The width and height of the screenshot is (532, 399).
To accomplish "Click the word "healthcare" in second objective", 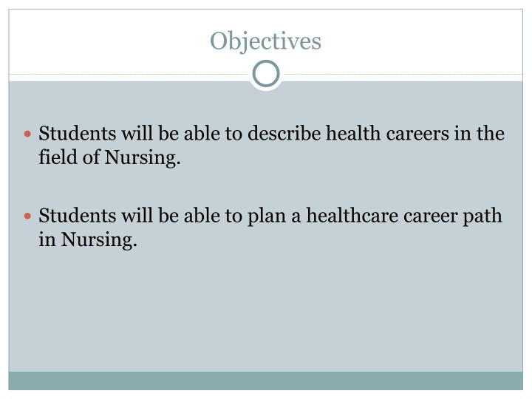I will pyautogui.click(x=352, y=216).
